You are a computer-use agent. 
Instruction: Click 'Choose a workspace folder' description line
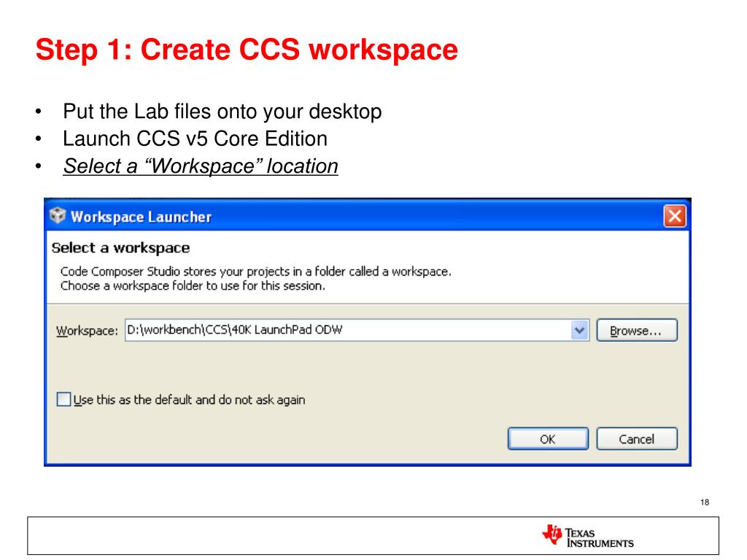[x=193, y=286]
